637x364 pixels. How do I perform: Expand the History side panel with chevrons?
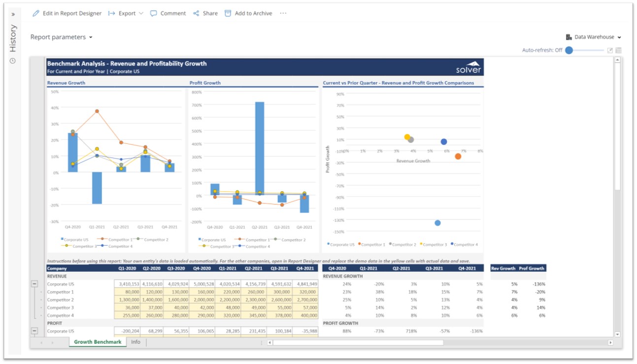coord(13,14)
